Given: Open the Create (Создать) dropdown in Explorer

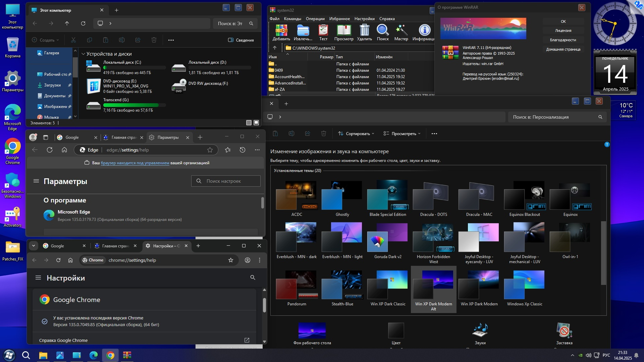Looking at the screenshot, I should pyautogui.click(x=46, y=40).
